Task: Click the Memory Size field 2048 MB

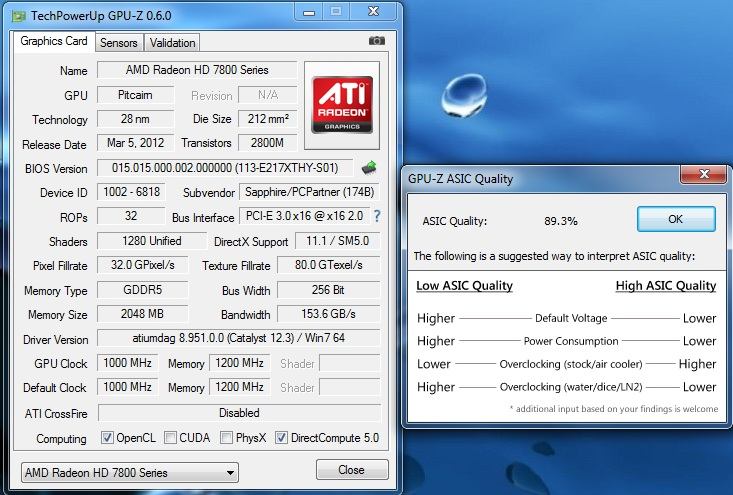Action: click(143, 314)
